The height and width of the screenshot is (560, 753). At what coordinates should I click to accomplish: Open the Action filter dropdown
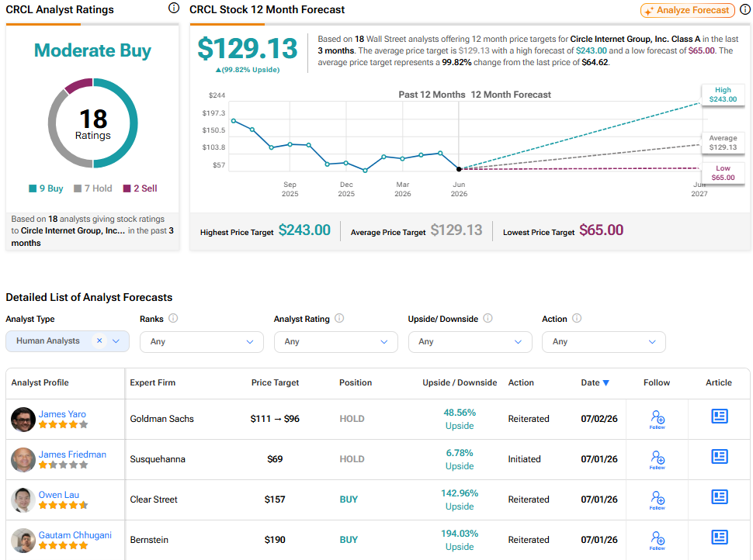tap(604, 342)
